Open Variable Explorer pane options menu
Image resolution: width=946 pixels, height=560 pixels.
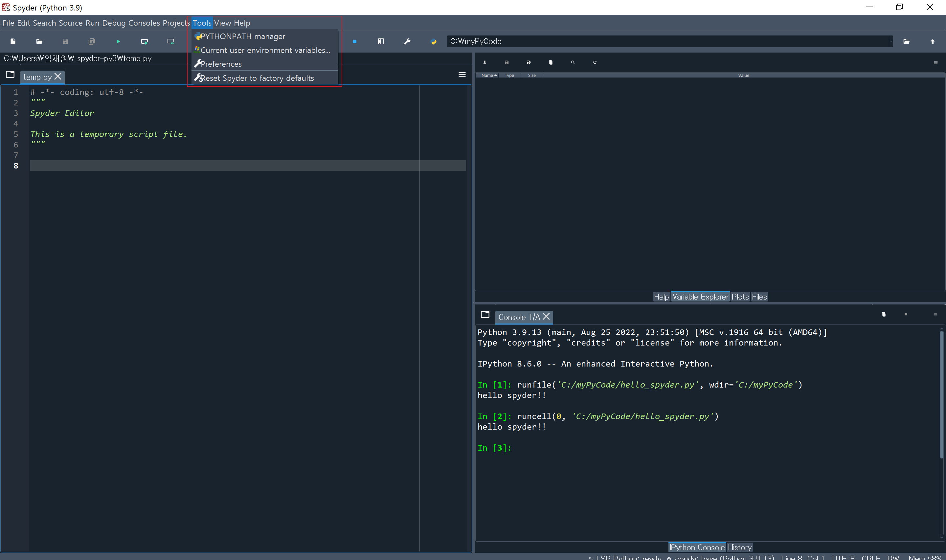[x=935, y=62]
